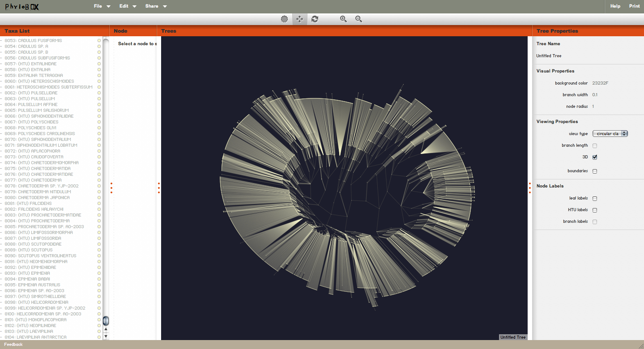Open the Edit menu
The height and width of the screenshot is (349, 644).
click(x=128, y=6)
